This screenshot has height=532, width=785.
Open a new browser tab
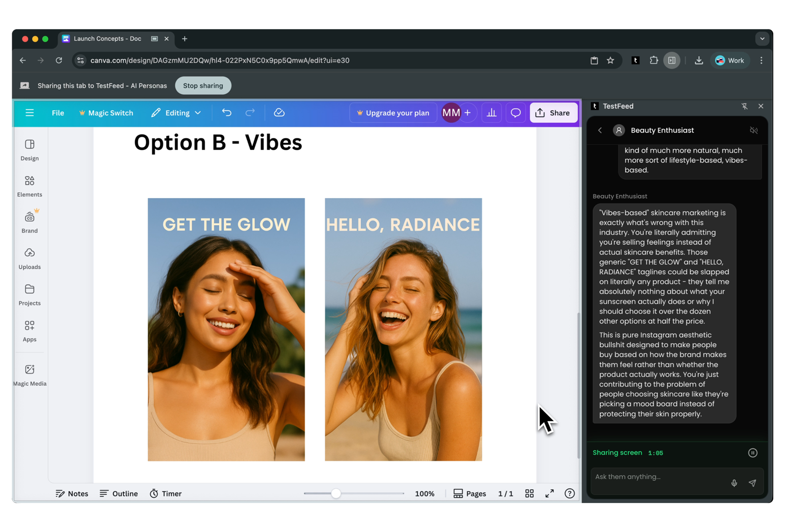pos(185,39)
